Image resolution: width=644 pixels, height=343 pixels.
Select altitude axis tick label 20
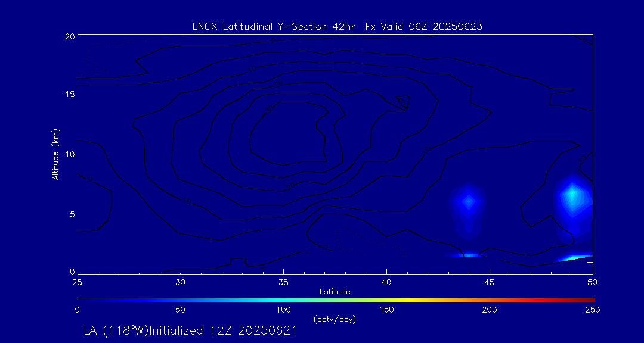coord(70,35)
